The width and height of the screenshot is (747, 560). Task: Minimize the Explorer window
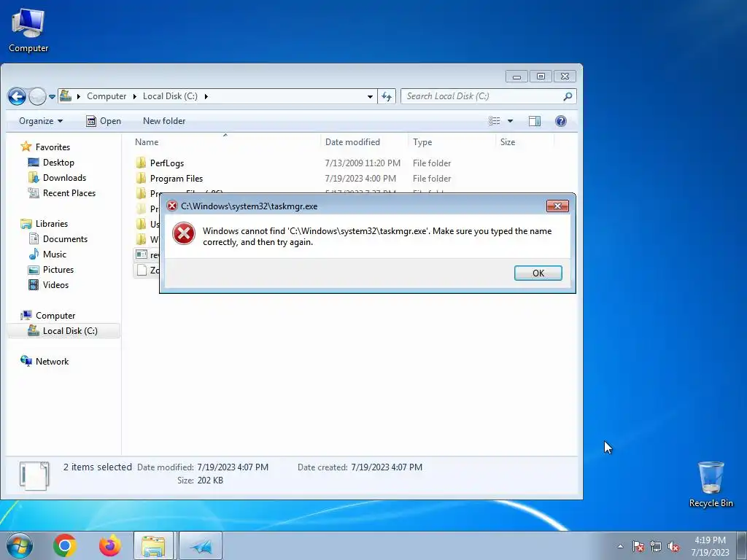click(x=517, y=76)
